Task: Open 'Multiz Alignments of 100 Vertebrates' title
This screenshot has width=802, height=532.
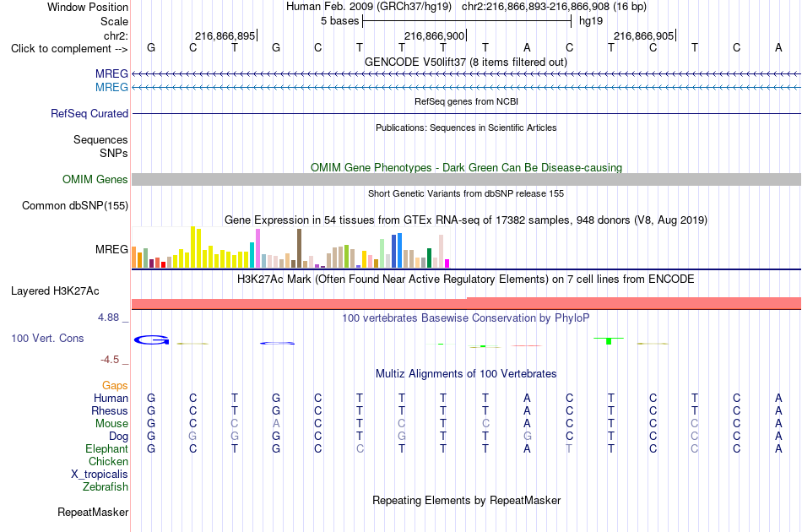Action: 466,374
